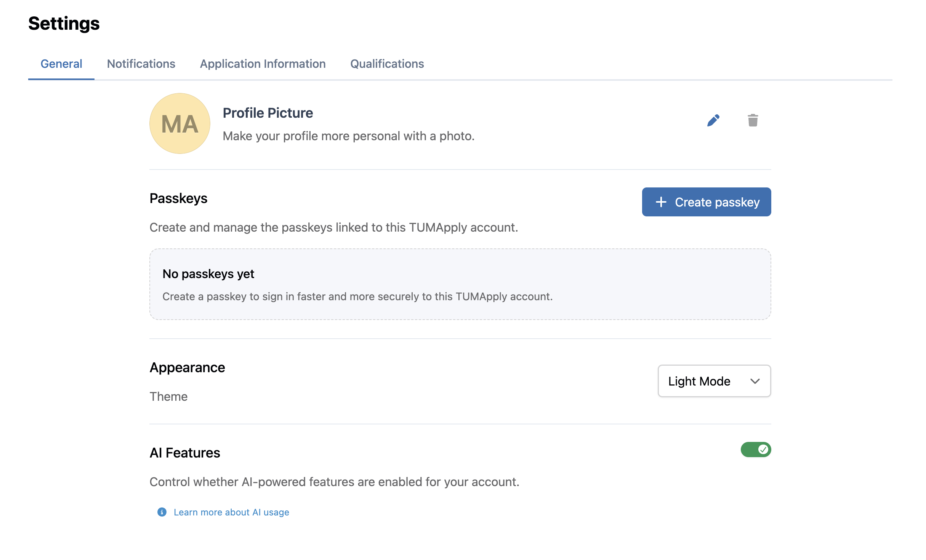This screenshot has height=560, width=926.
Task: Click the 'No passkeys yet' heading
Action: (208, 274)
